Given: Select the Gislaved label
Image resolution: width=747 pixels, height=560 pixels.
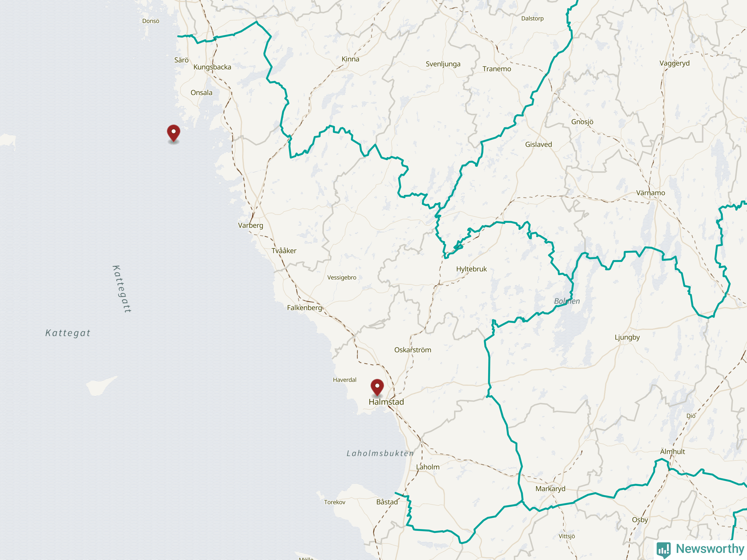Looking at the screenshot, I should tap(538, 144).
